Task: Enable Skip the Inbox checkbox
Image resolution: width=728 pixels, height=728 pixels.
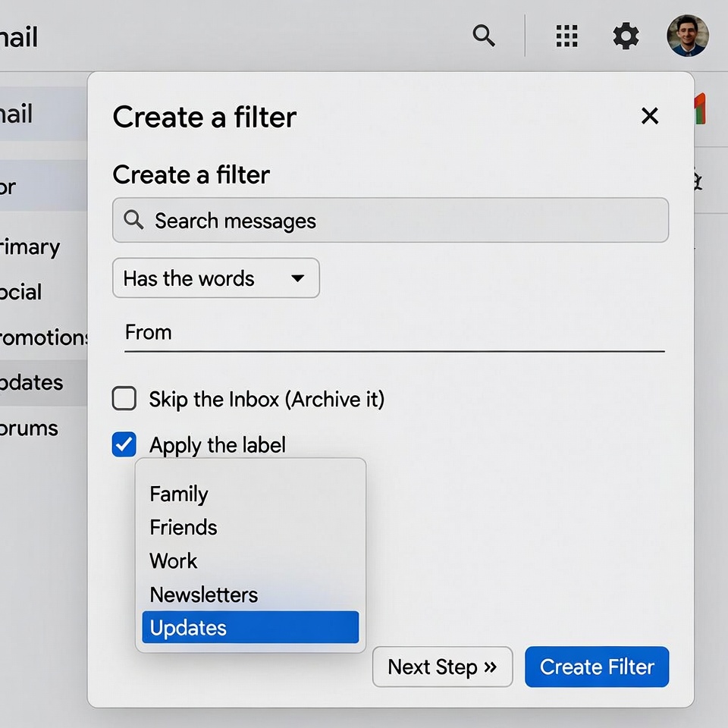Action: 124,399
